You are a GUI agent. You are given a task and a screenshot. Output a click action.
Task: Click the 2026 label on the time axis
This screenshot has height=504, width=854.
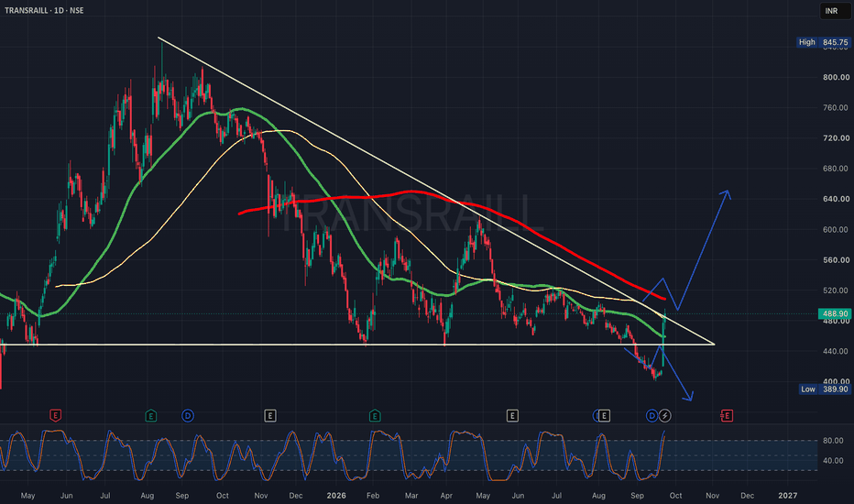pos(336,495)
